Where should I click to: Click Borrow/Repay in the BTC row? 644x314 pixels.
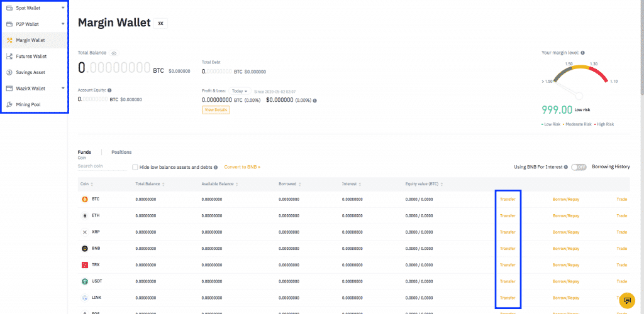tap(566, 199)
